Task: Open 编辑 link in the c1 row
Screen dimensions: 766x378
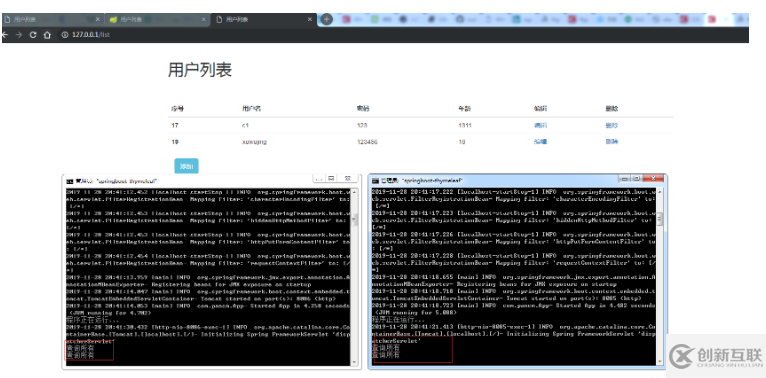Action: coord(540,126)
